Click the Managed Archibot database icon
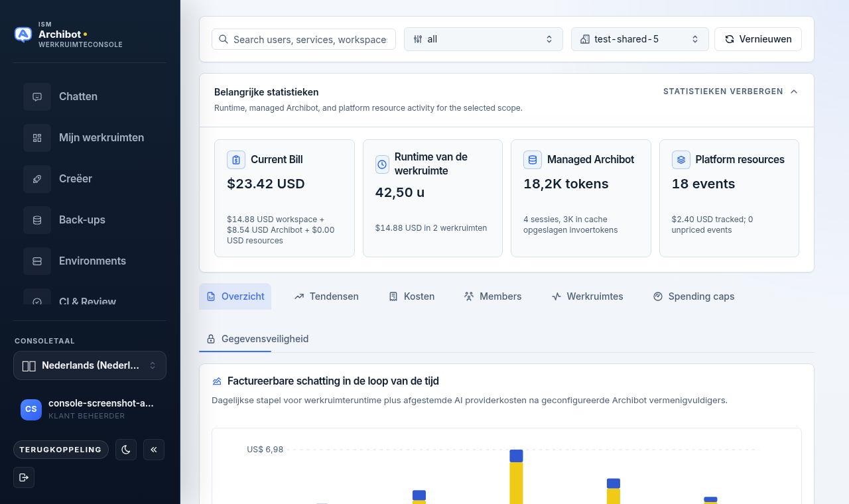 [533, 160]
